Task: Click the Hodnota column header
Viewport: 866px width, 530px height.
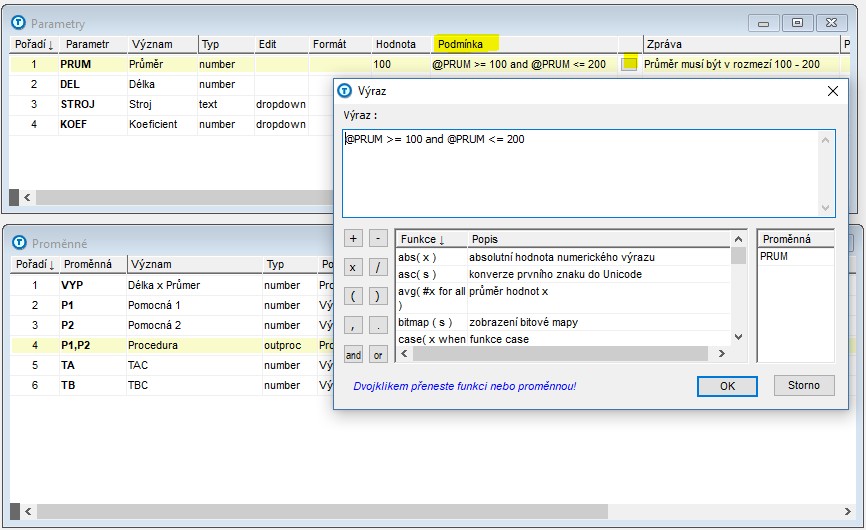Action: pyautogui.click(x=399, y=44)
